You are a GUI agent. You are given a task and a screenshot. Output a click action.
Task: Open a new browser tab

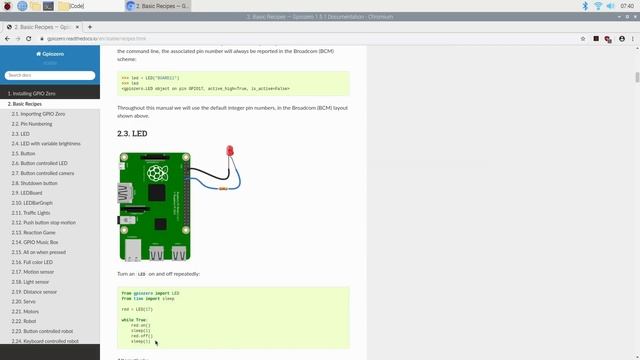tap(90, 27)
